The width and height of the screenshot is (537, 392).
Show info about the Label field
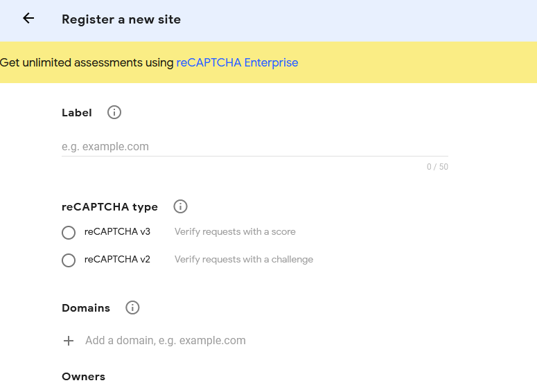(114, 112)
